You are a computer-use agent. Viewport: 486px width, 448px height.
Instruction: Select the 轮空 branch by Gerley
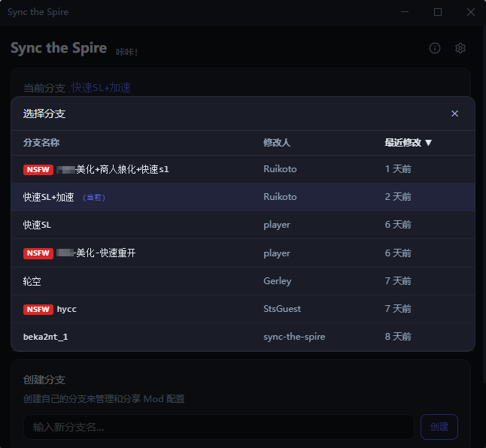coord(32,281)
